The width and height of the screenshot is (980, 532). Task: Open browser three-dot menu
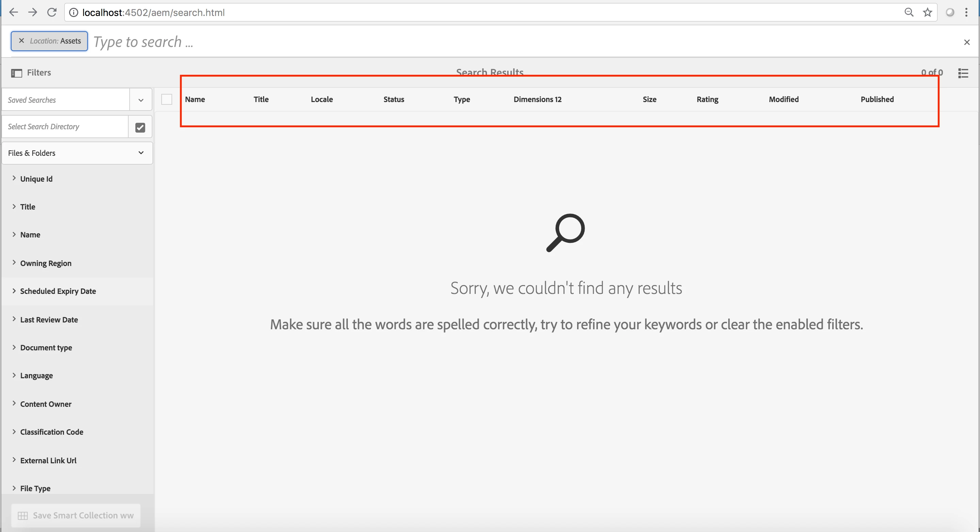[x=966, y=13]
